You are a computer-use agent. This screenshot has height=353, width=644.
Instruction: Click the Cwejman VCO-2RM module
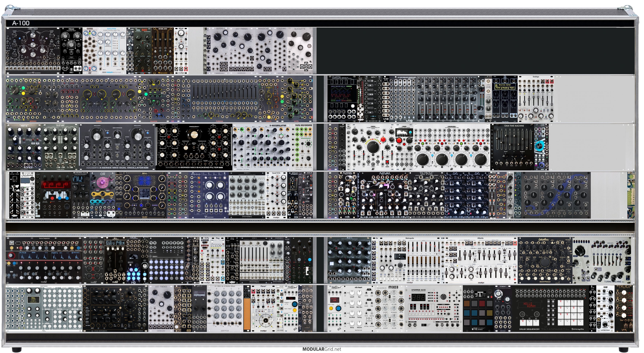(61, 147)
